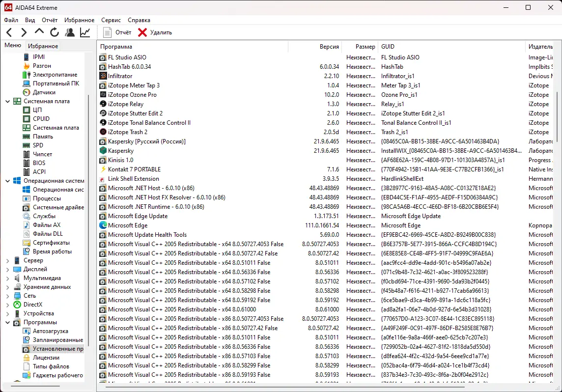Sort by the Версия column header
The height and width of the screenshot is (392, 562).
315,47
